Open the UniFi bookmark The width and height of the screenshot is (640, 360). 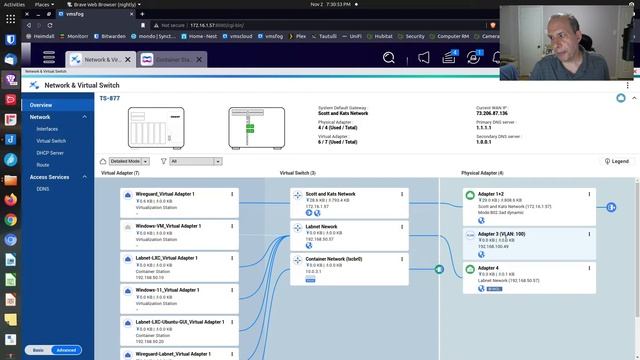coord(352,36)
